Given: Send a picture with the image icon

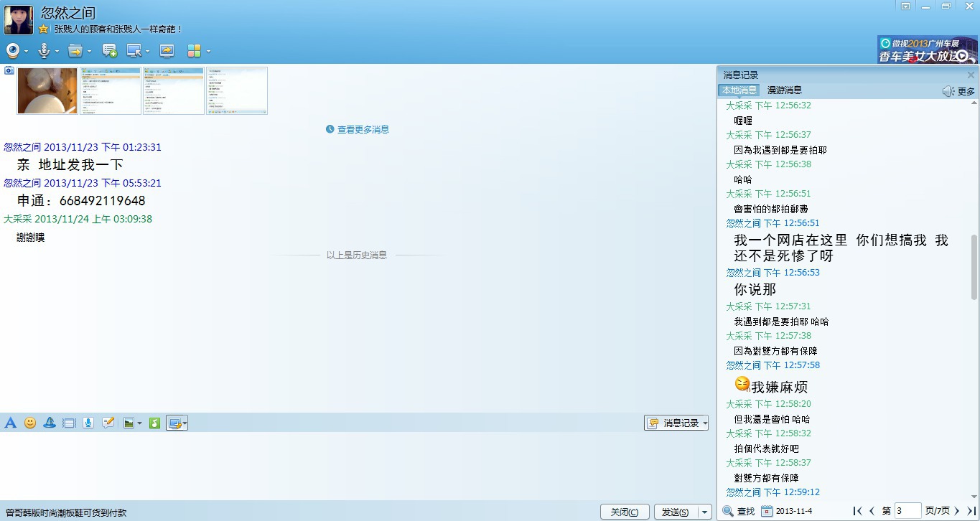Looking at the screenshot, I should tap(129, 423).
